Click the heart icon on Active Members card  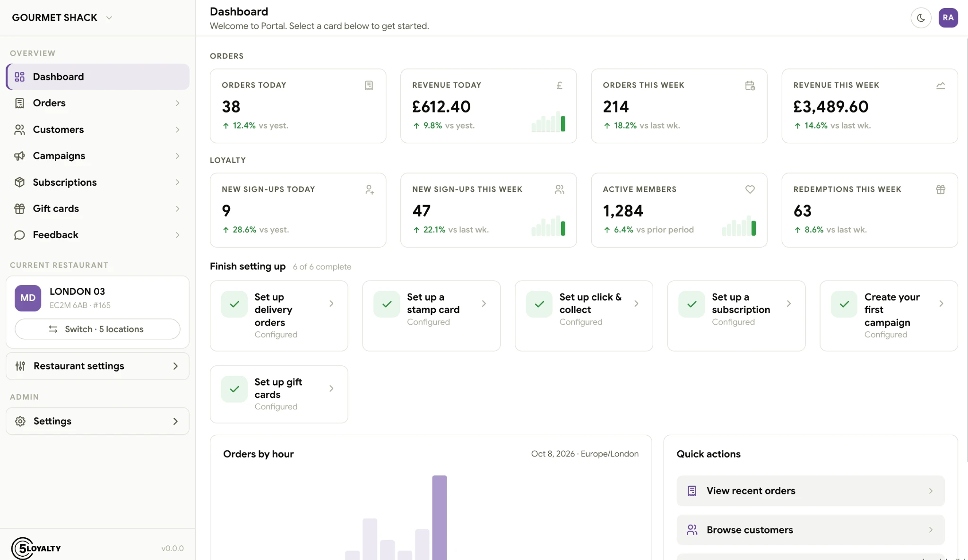(750, 190)
